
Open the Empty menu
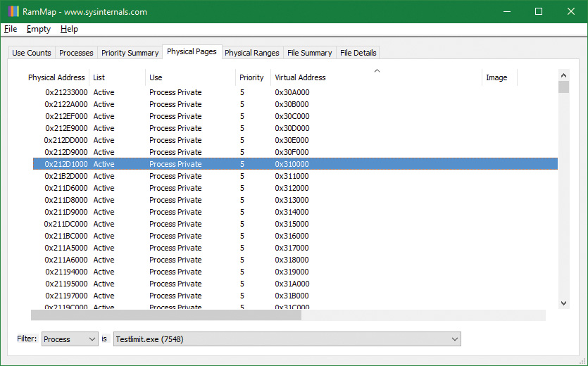click(39, 29)
